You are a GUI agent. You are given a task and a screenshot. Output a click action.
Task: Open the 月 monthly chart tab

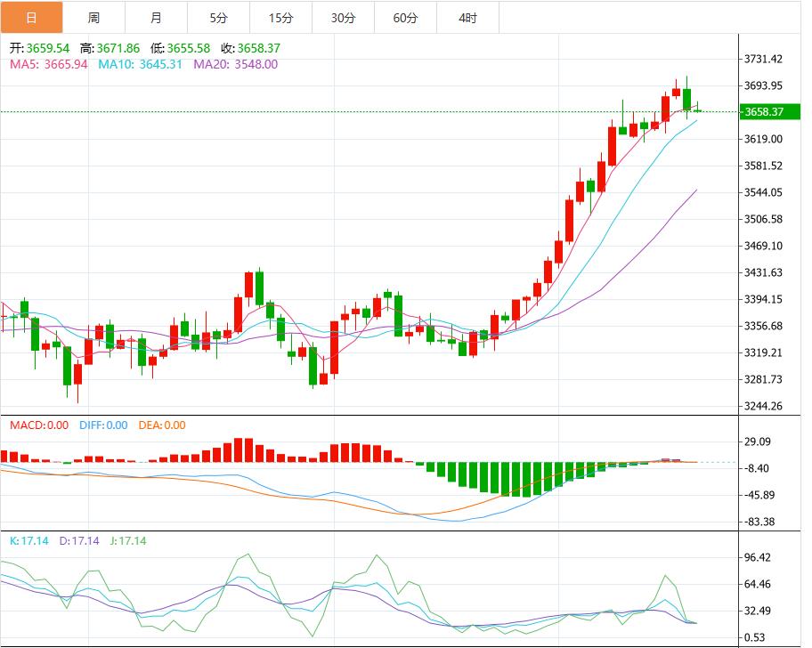pyautogui.click(x=156, y=18)
